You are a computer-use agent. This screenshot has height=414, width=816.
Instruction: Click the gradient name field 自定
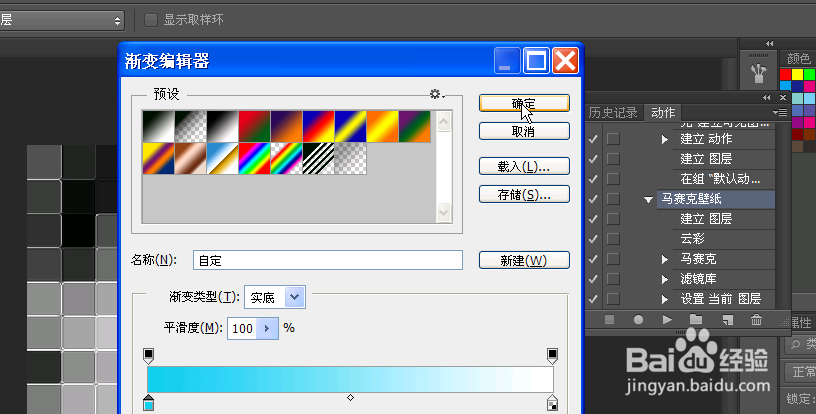[328, 260]
